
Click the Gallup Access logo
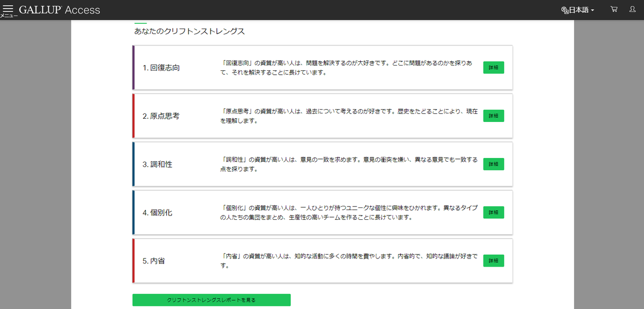coord(60,10)
